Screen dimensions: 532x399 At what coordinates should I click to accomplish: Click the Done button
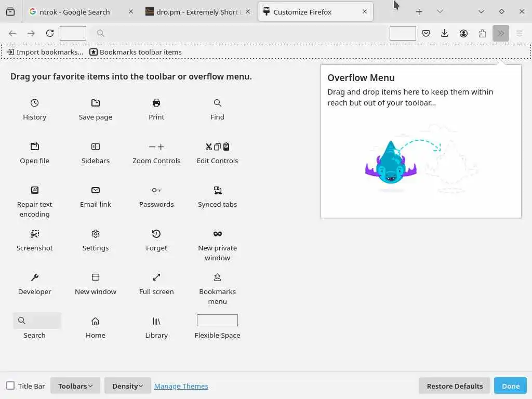click(511, 386)
